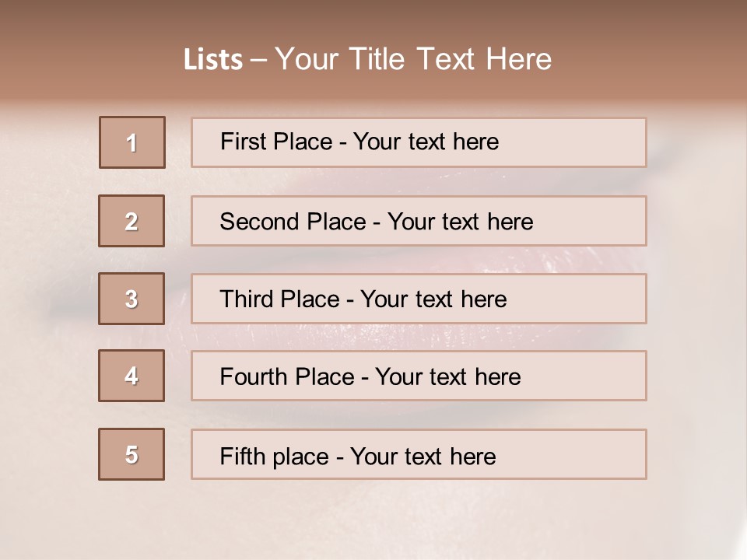
Task: Click the number 1 square box
Action: 132,142
